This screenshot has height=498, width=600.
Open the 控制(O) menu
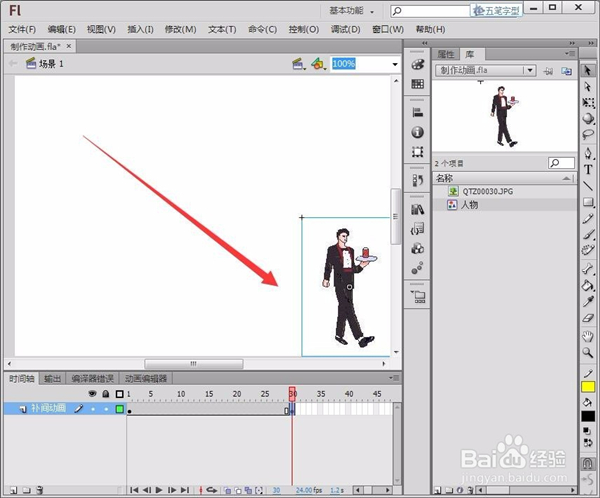pyautogui.click(x=304, y=29)
